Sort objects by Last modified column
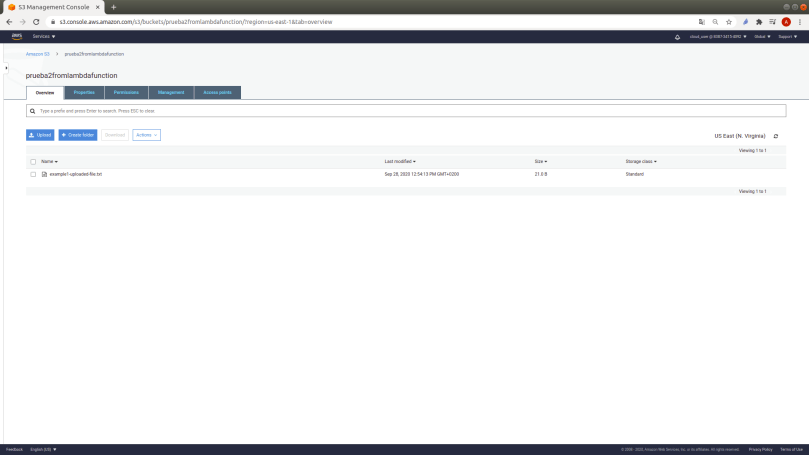 (x=399, y=161)
